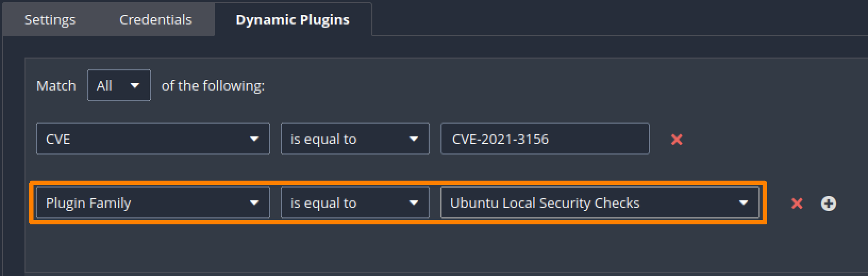
Task: Select the Dynamic Plugins tab
Action: 293,20
